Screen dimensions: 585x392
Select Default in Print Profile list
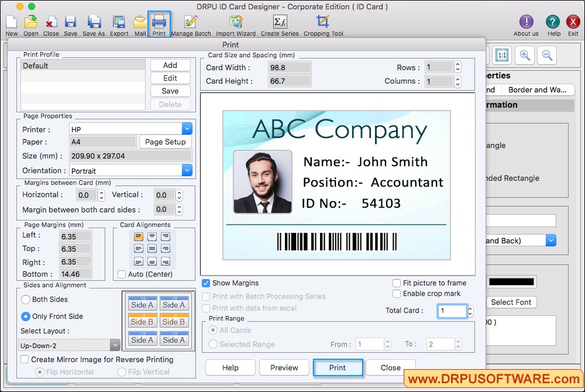pyautogui.click(x=82, y=66)
